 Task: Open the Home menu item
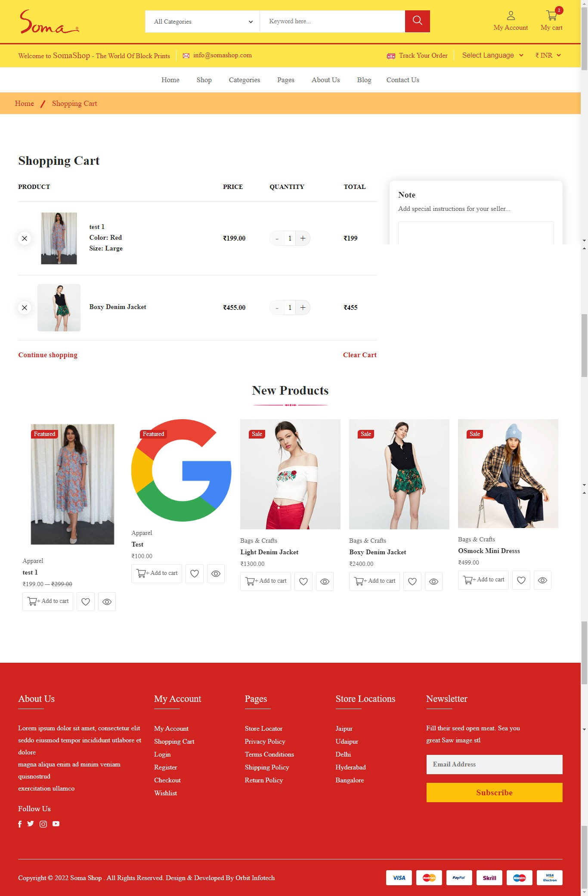(170, 80)
